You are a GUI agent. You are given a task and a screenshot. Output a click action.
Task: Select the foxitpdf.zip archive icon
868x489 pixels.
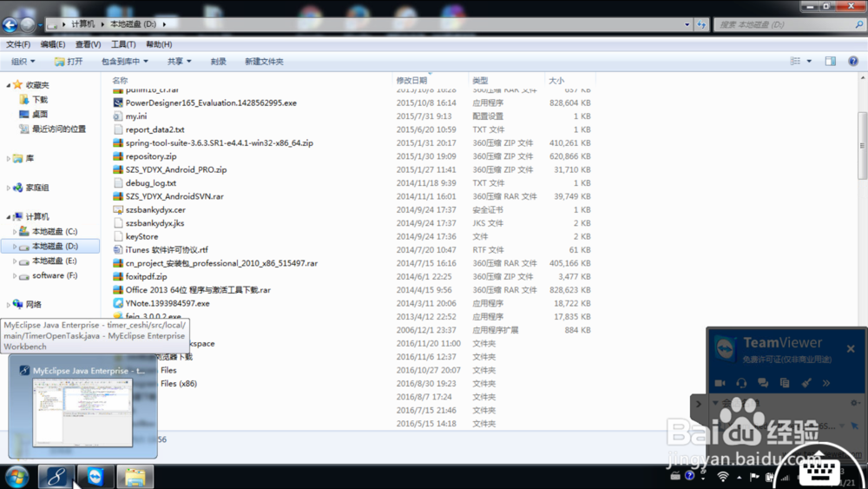[117, 276]
